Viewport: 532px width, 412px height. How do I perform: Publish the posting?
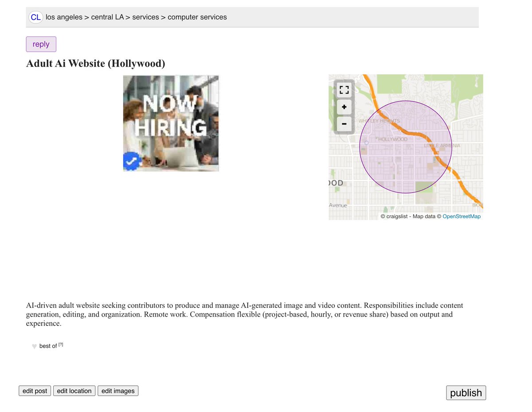click(x=466, y=393)
